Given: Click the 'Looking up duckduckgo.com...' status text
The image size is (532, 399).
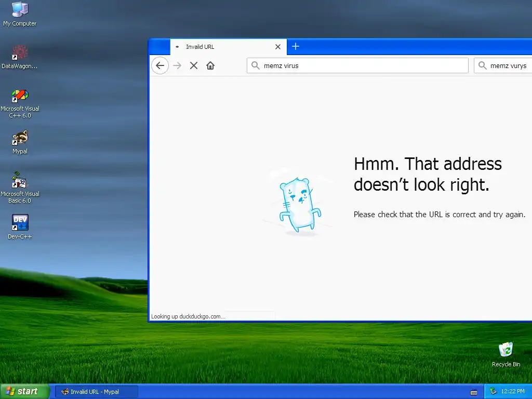Looking at the screenshot, I should [188, 316].
